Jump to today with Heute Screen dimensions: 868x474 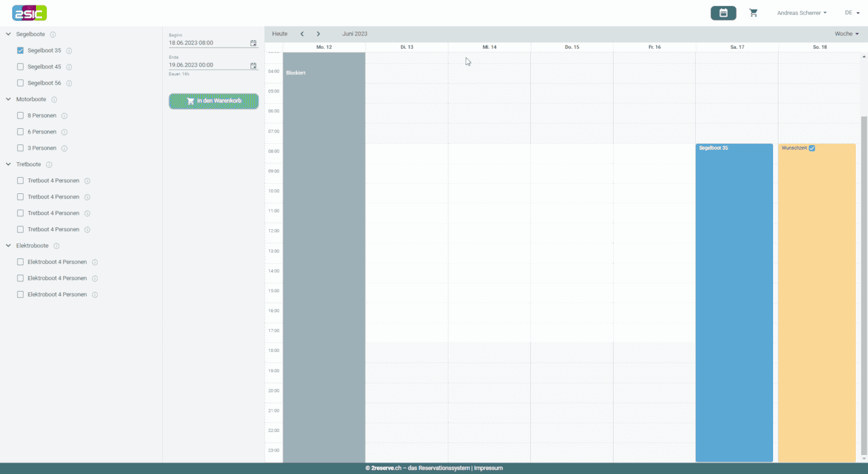279,34
